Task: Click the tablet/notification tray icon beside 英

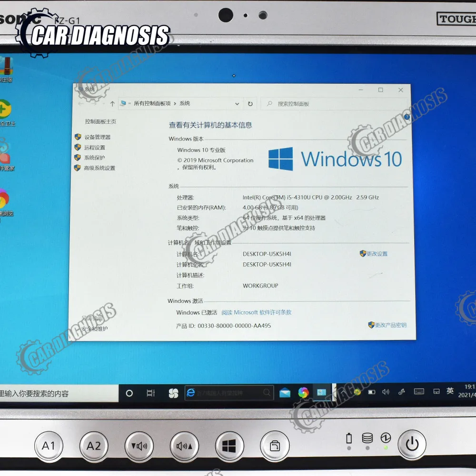Action: click(436, 391)
